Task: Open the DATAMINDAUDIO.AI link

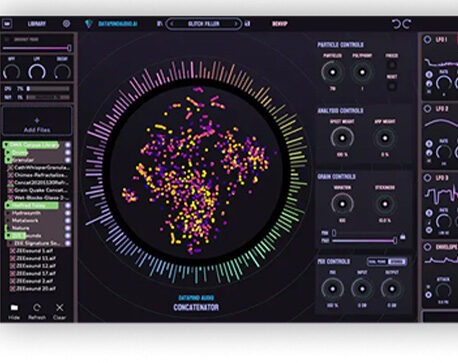Action: coord(118,24)
